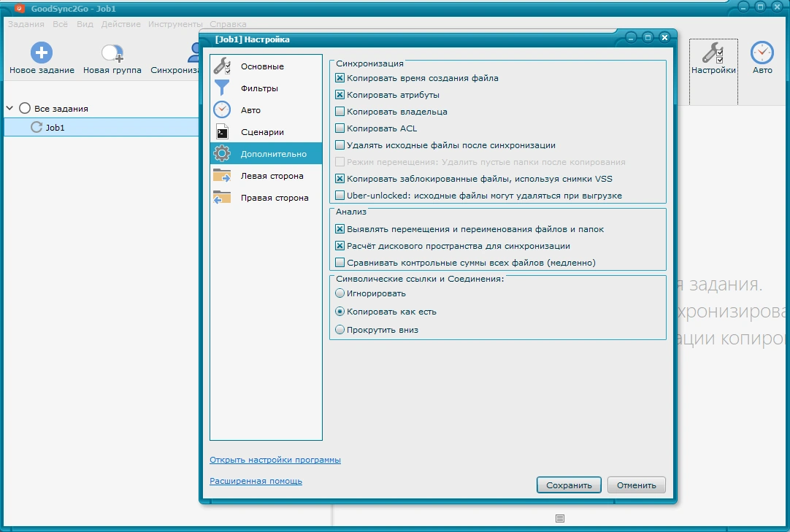Toggle Копировать время создания файла checkbox
This screenshot has width=790, height=532.
[x=340, y=78]
